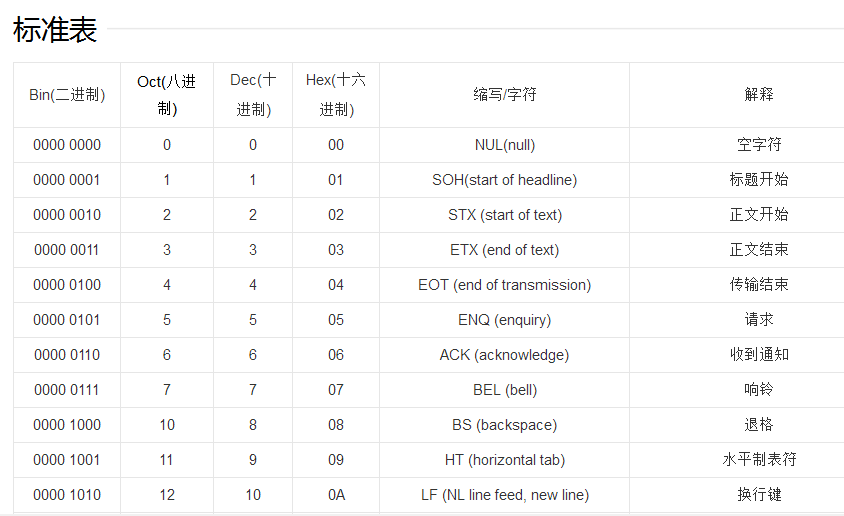The image size is (844, 516).
Task: Select binary cell 0000 0101
Action: [x=67, y=320]
